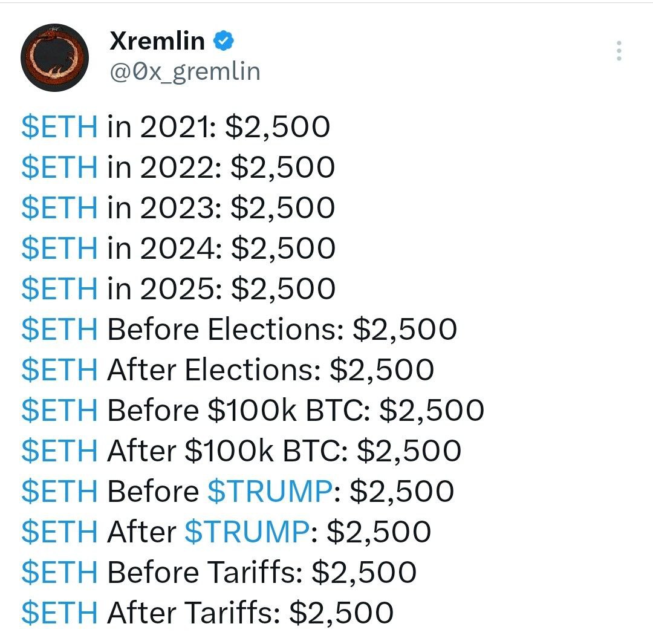Screen dimensions: 653x644
Task: Click $ETH on the After Elections line
Action: click(x=59, y=369)
